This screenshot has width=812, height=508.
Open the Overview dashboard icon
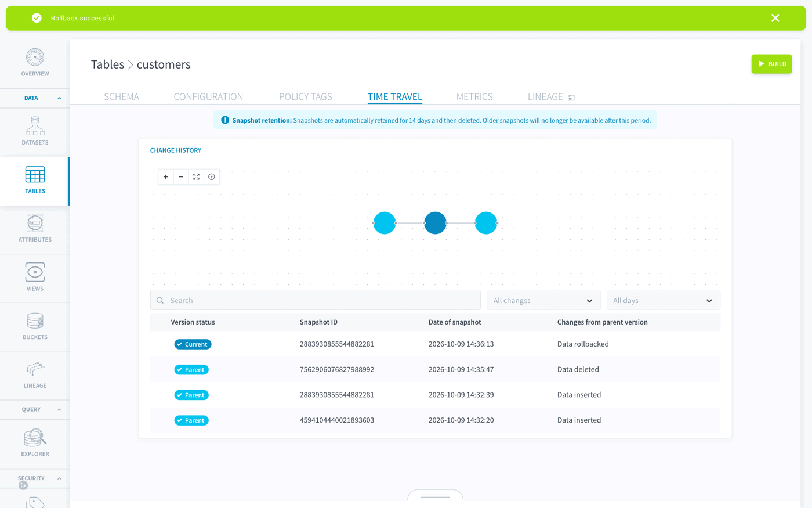pyautogui.click(x=35, y=57)
